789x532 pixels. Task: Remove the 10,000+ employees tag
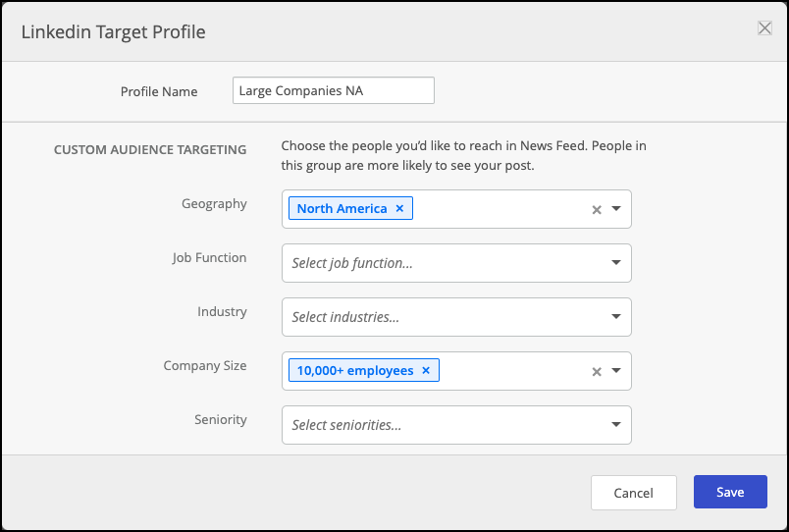coord(426,370)
